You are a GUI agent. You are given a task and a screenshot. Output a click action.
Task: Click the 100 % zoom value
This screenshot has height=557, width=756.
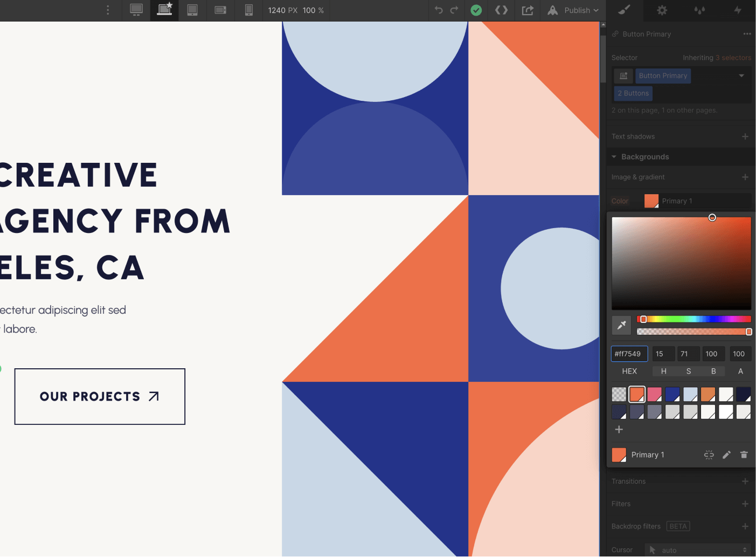click(313, 10)
